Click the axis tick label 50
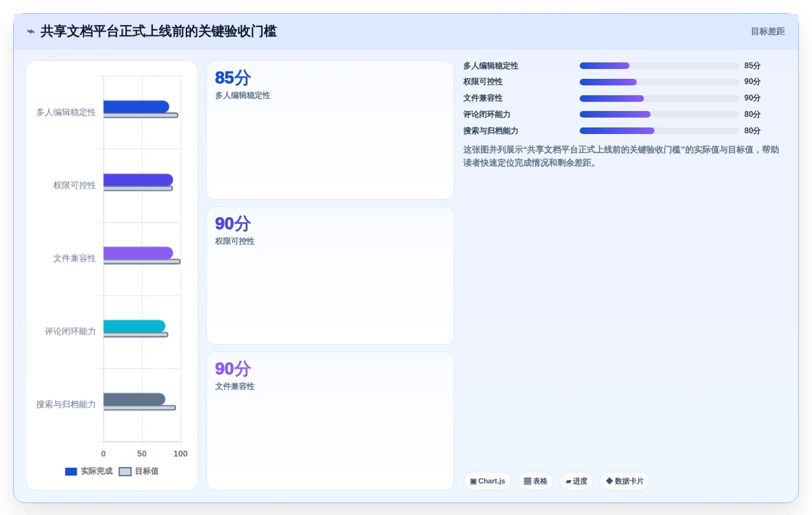 142,453
